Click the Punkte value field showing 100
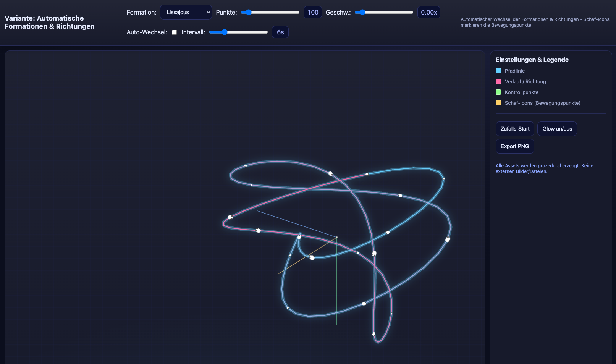Screen dimensions: 616x364 [313, 12]
